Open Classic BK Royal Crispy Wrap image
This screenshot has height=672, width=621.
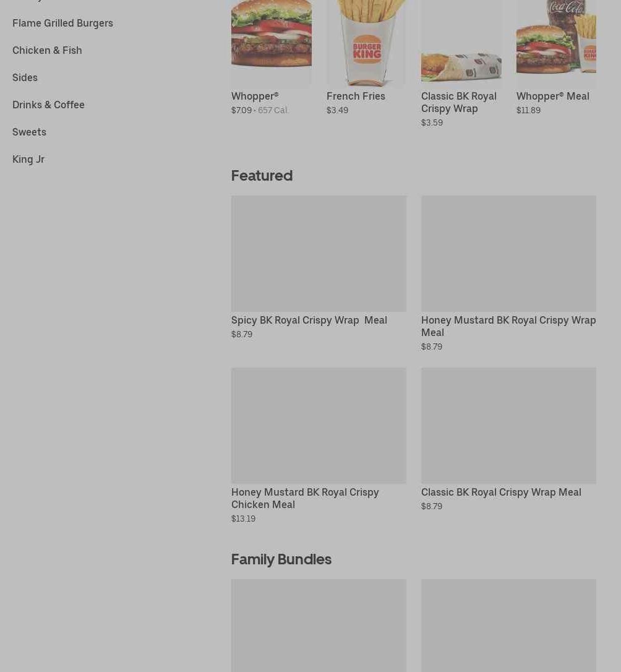pos(461,43)
